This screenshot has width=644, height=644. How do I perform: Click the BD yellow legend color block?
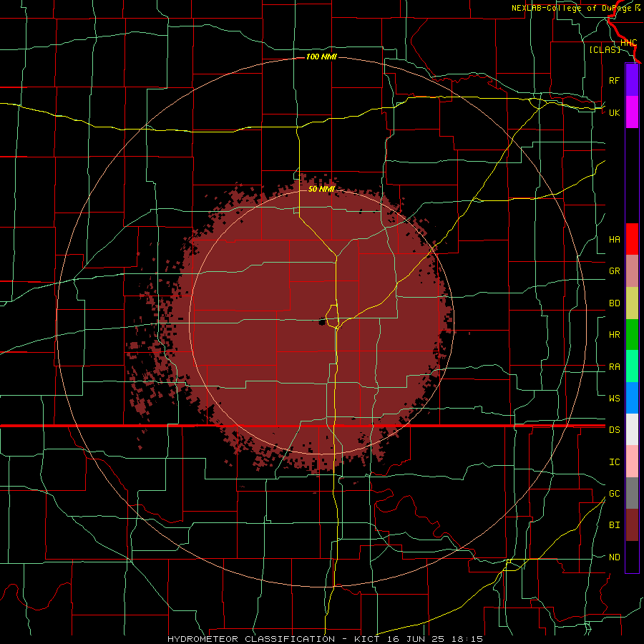pyautogui.click(x=632, y=303)
